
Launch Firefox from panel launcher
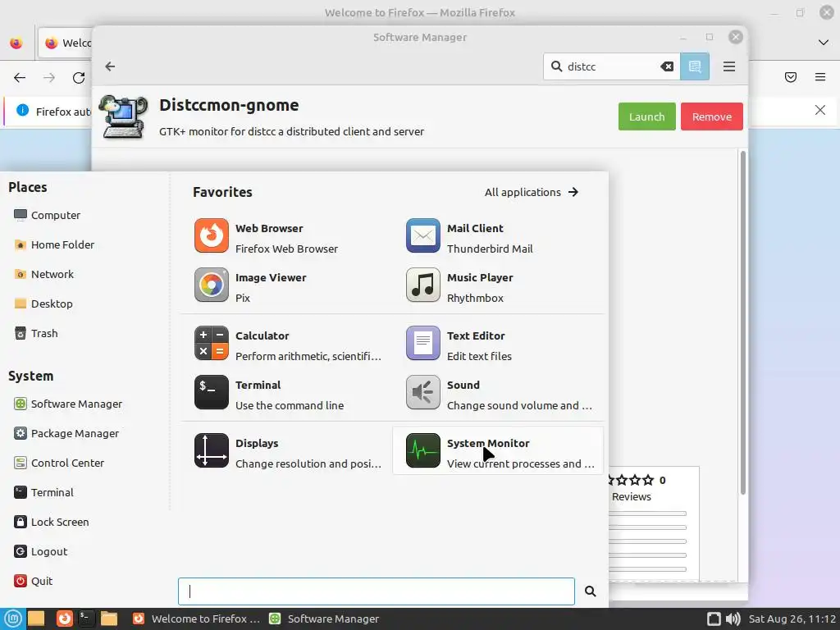(65, 619)
